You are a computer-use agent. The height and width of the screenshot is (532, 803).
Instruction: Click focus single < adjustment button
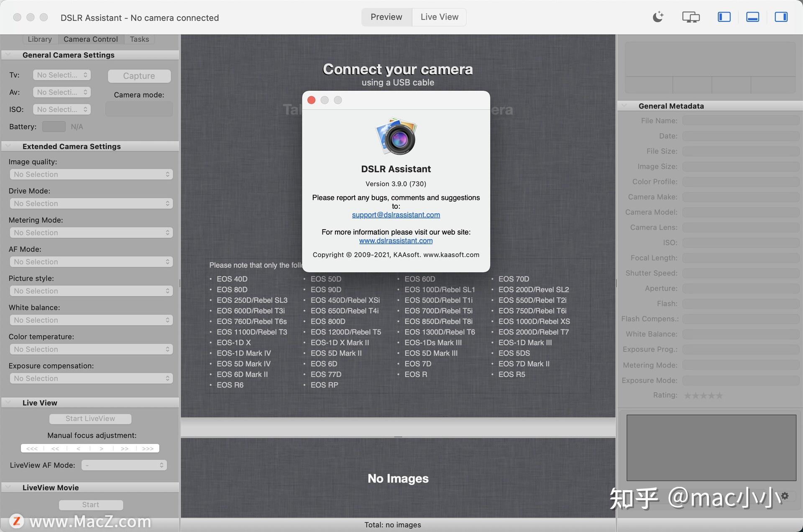(78, 448)
